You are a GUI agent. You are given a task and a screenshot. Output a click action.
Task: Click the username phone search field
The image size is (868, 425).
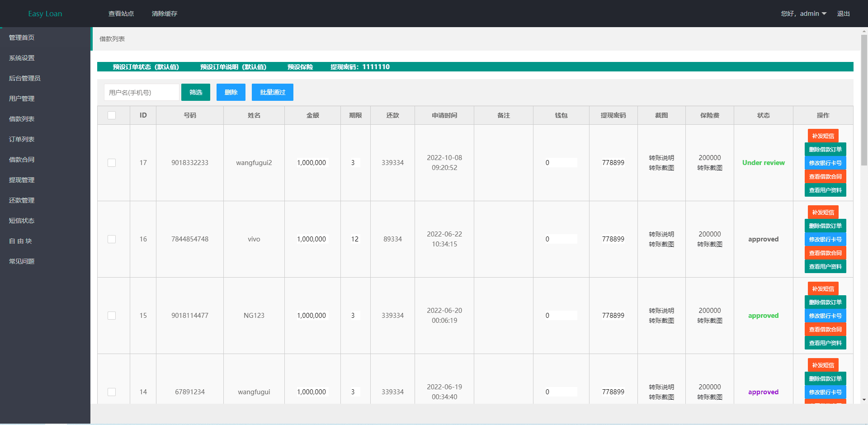click(142, 92)
